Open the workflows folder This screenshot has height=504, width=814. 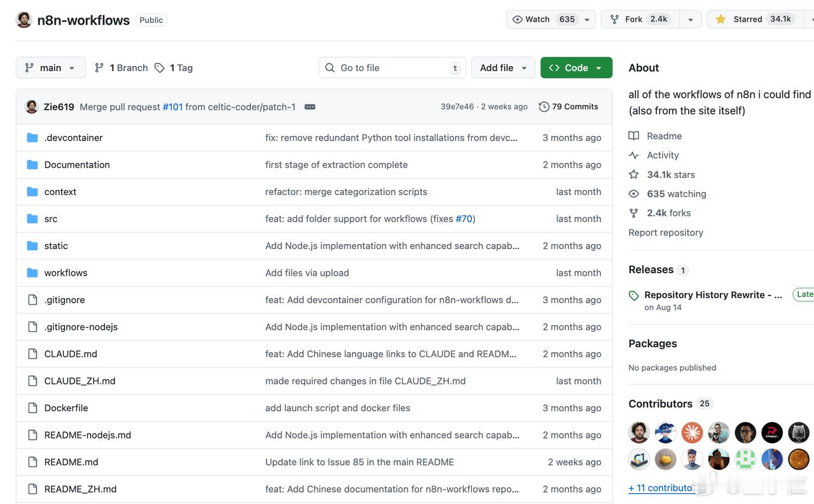(66, 273)
